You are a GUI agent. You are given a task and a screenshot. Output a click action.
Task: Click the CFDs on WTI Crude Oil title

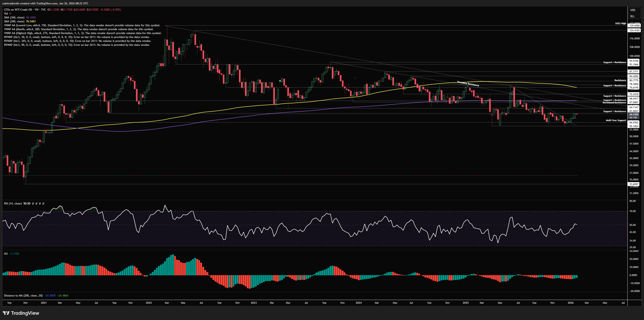pos(18,9)
